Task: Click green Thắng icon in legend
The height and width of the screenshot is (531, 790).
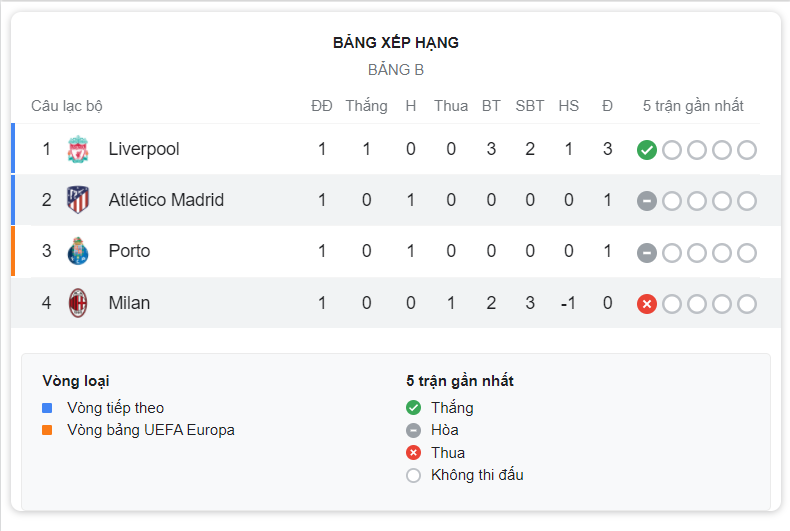Action: [x=413, y=408]
